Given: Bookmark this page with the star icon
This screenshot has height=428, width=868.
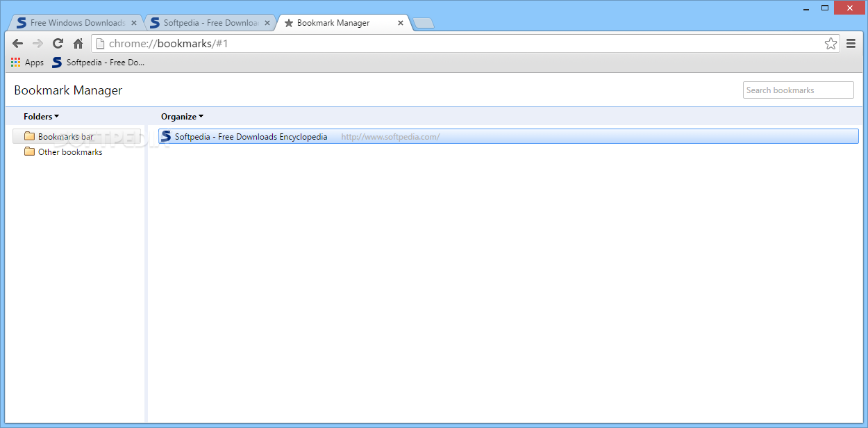Looking at the screenshot, I should coord(831,44).
